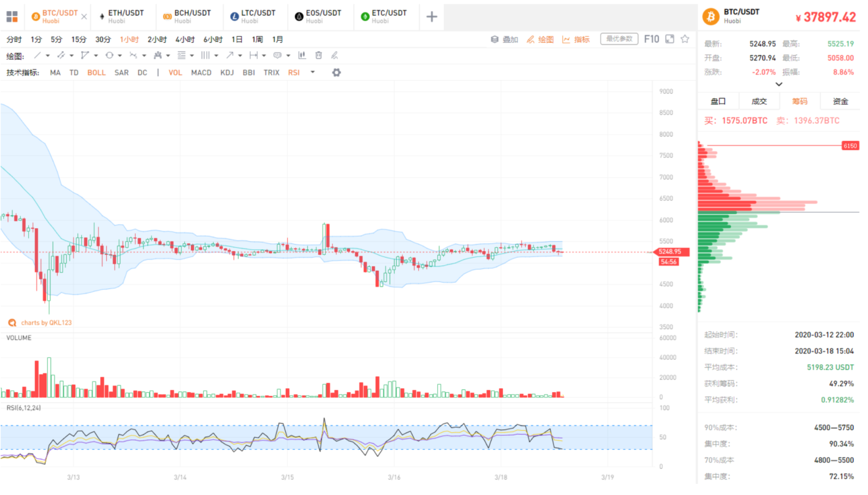
Task: Click the candlestick chart icon in drawing bar
Action: click(302, 56)
